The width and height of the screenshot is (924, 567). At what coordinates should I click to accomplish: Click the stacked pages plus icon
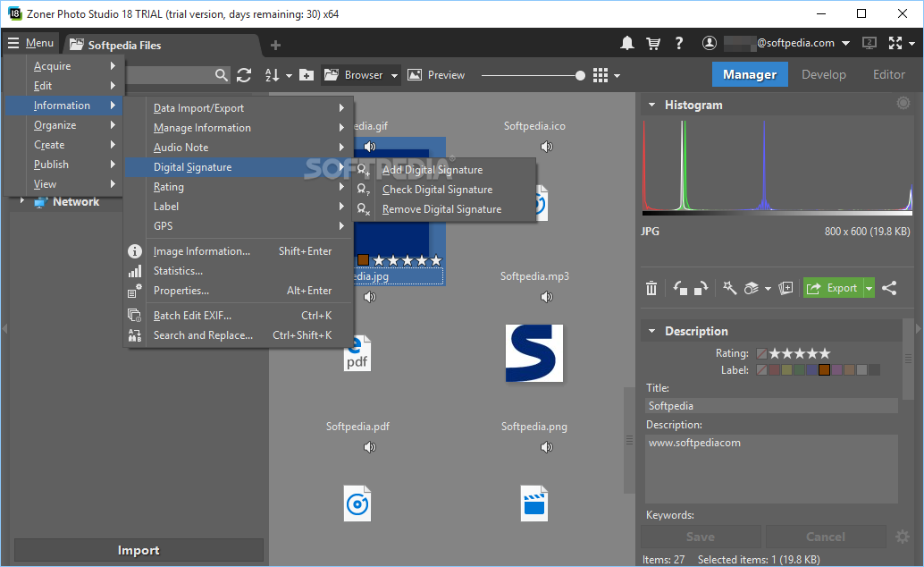click(785, 288)
